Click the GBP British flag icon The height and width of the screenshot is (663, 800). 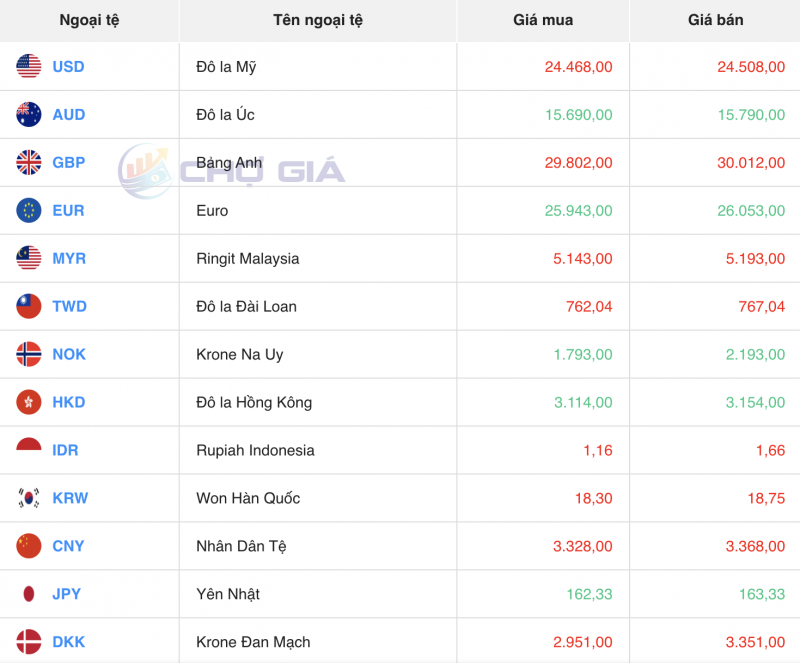pyautogui.click(x=25, y=163)
